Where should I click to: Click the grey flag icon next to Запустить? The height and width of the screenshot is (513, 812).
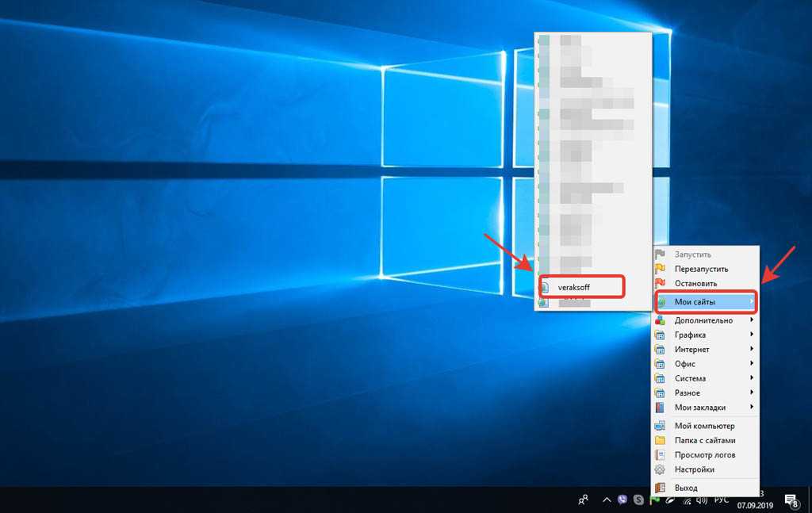coord(660,255)
